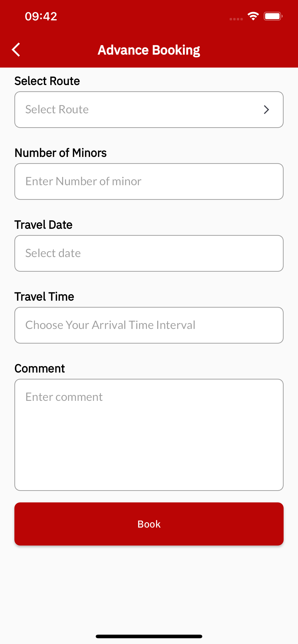This screenshot has width=298, height=644.
Task: Tap the Comment label
Action: point(40,368)
